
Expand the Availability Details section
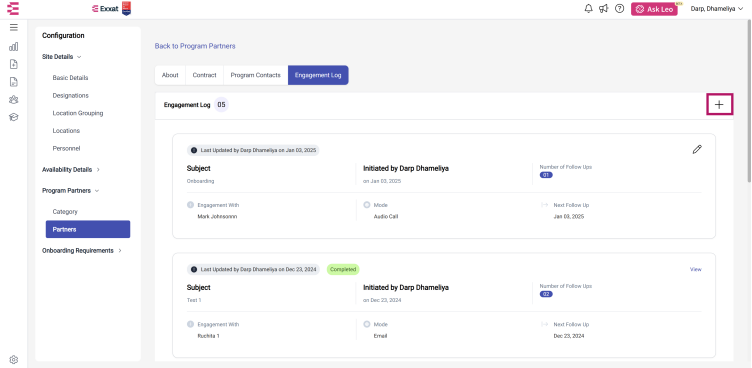[x=71, y=169]
